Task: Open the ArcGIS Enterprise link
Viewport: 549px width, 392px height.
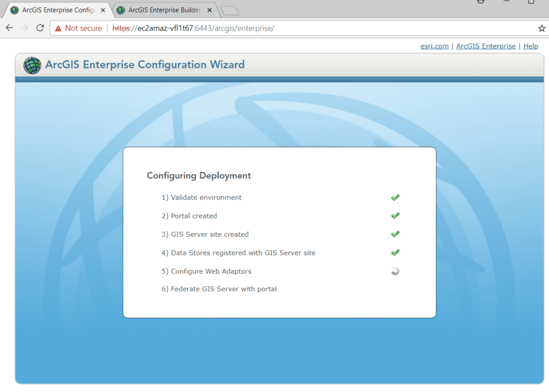Action: [486, 46]
